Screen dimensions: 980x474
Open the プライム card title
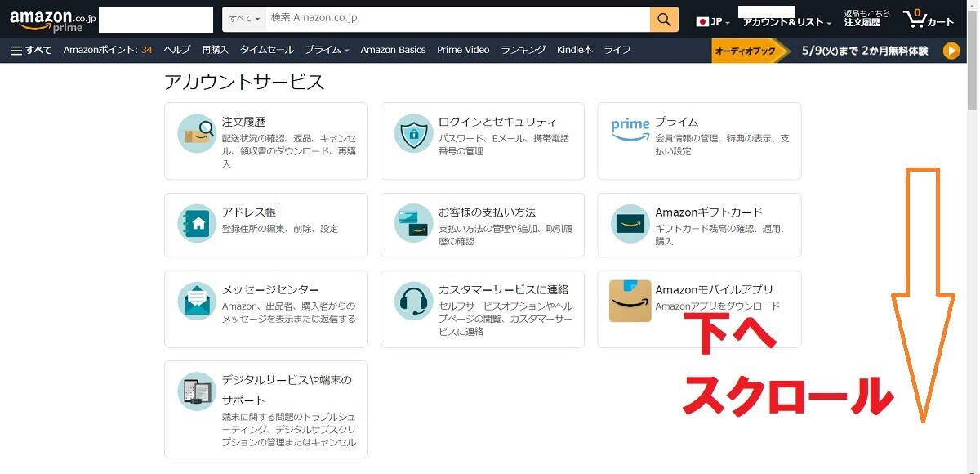coord(677,122)
